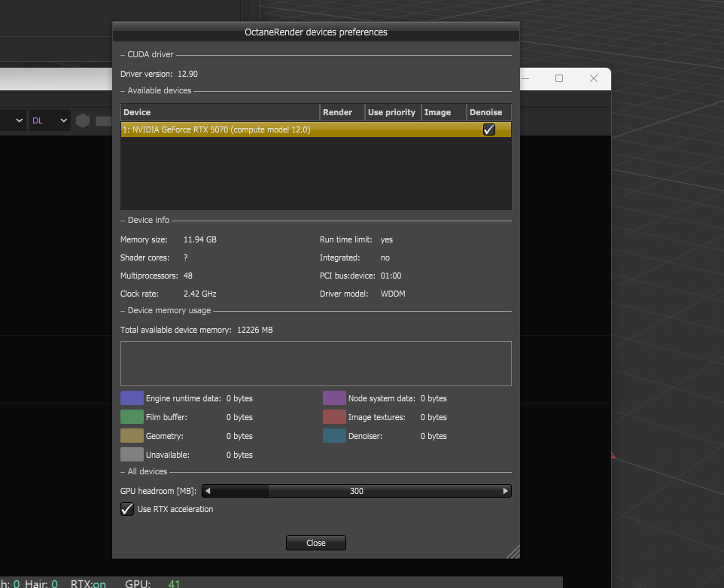The image size is (724, 588).
Task: Click the Image textures 0 bytes value
Action: point(433,417)
